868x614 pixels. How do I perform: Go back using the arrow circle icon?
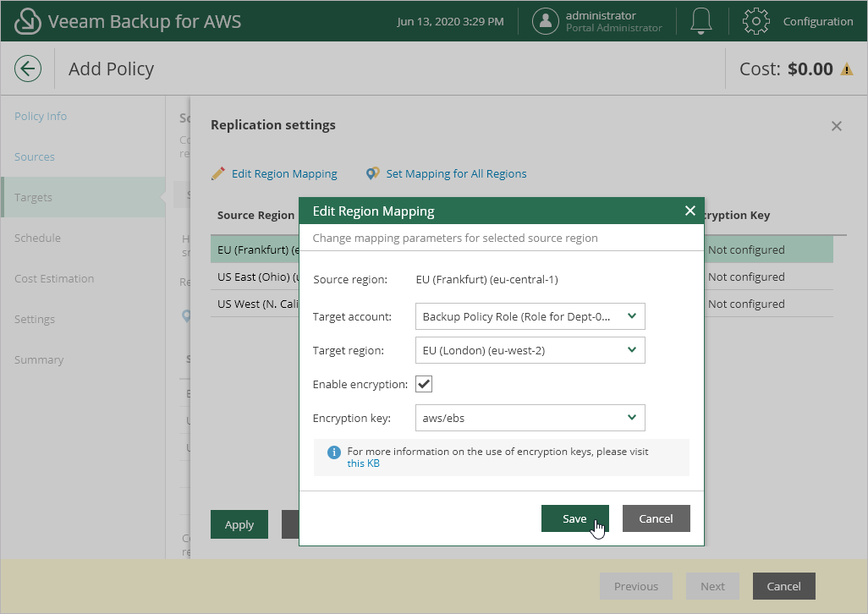pyautogui.click(x=28, y=69)
